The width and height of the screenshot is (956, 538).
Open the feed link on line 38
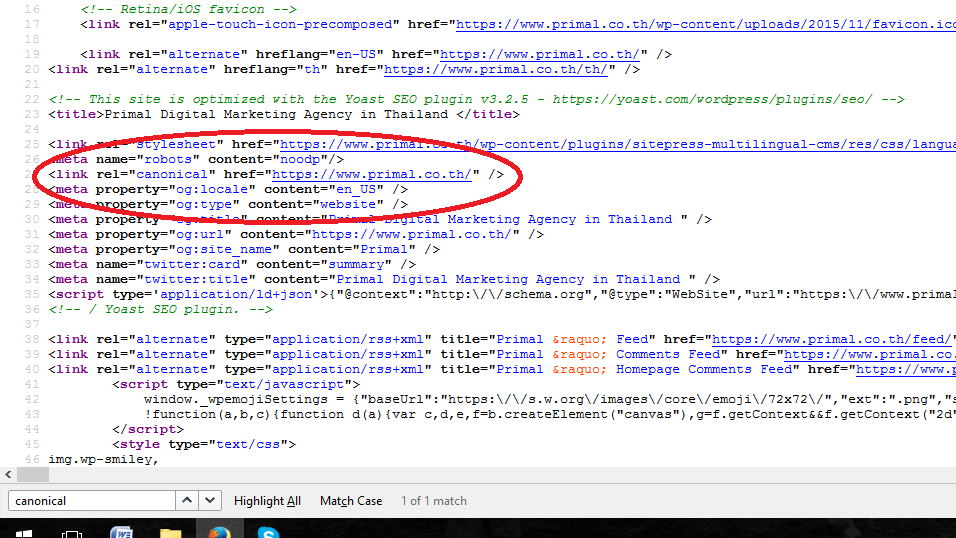(832, 339)
